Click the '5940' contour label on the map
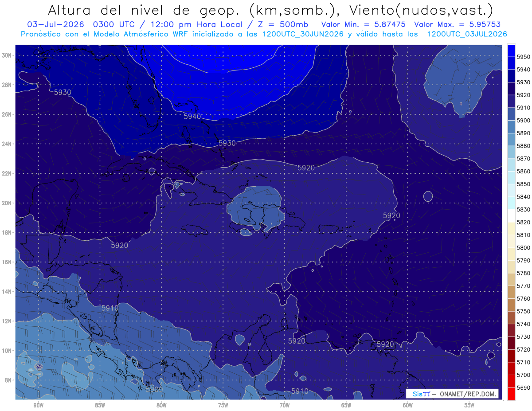The width and height of the screenshot is (532, 411). coord(192,117)
